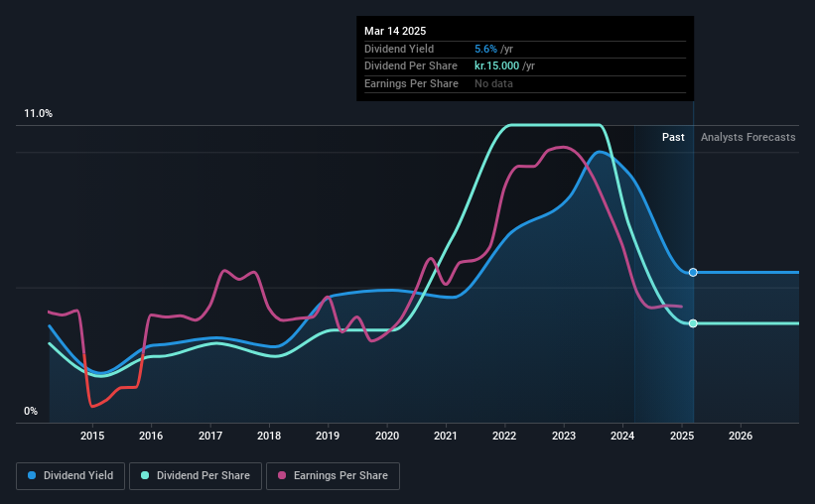This screenshot has height=504, width=815.
Task: Toggle the Dividend Yield legend button
Action: (70, 476)
